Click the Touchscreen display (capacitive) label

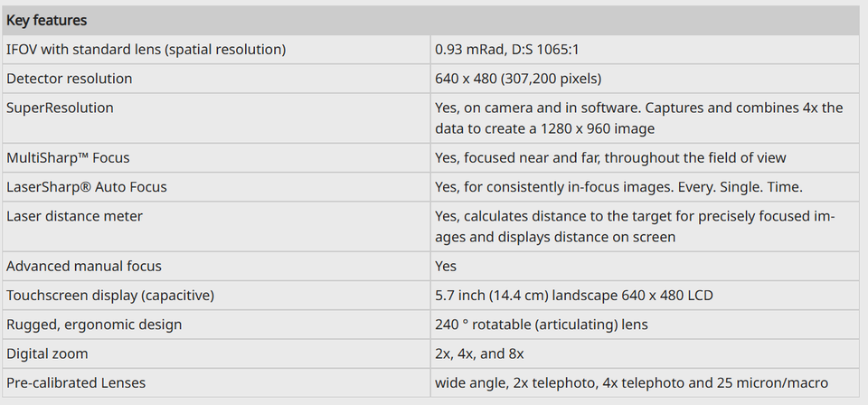pos(110,296)
